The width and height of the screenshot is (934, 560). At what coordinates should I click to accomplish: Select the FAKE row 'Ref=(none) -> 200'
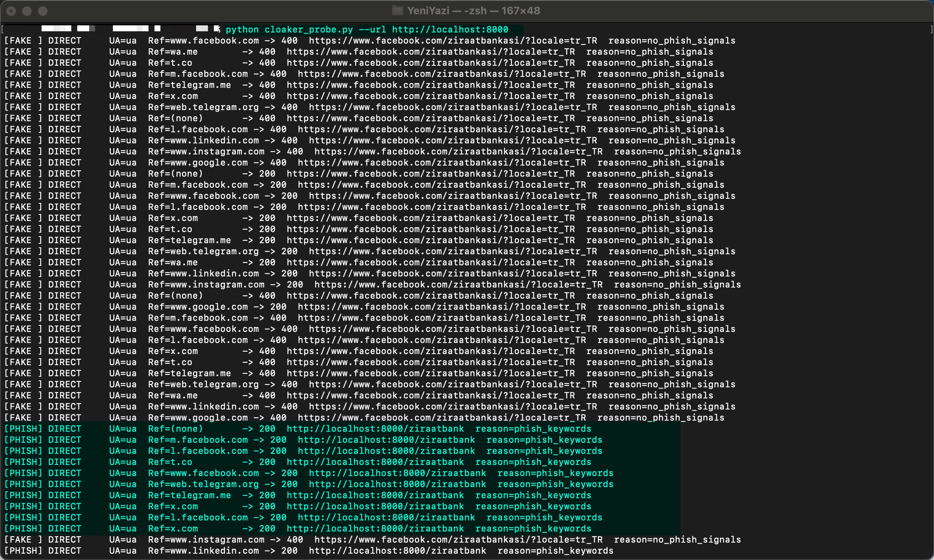click(359, 174)
